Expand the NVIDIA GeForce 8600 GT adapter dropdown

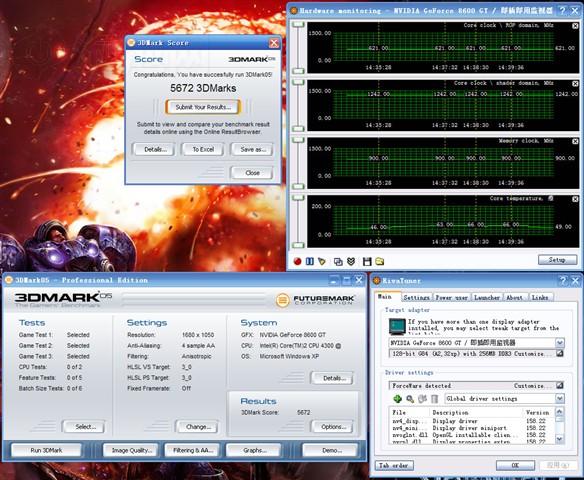click(560, 343)
